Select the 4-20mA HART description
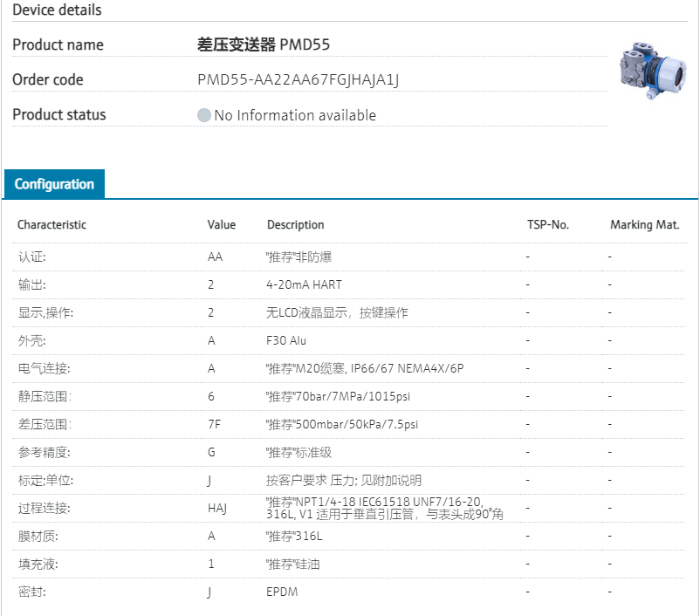Image resolution: width=700 pixels, height=616 pixels. click(304, 284)
